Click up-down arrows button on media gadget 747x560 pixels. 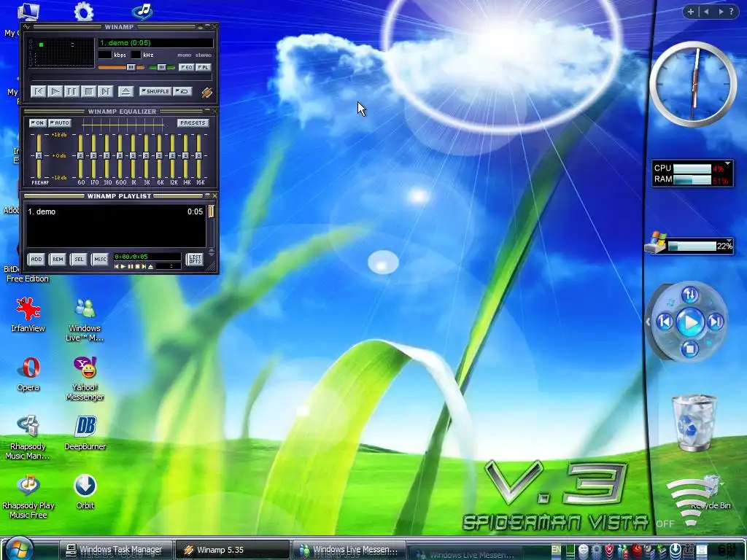(x=690, y=295)
